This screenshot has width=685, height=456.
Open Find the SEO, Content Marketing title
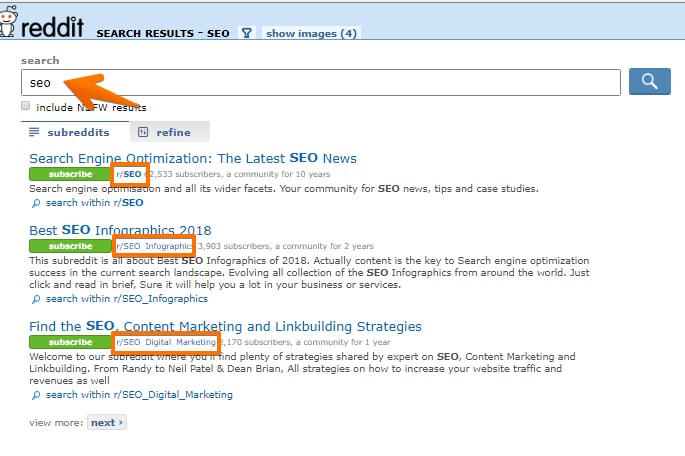pyautogui.click(x=225, y=326)
